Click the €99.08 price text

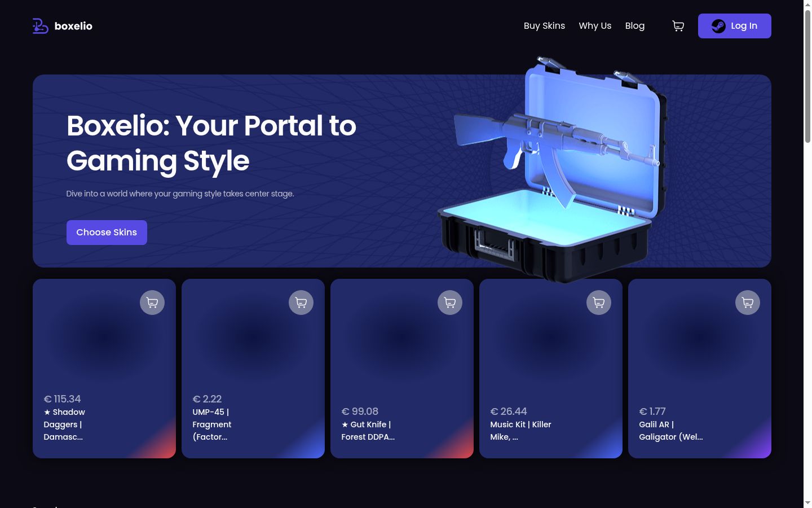[x=360, y=411]
